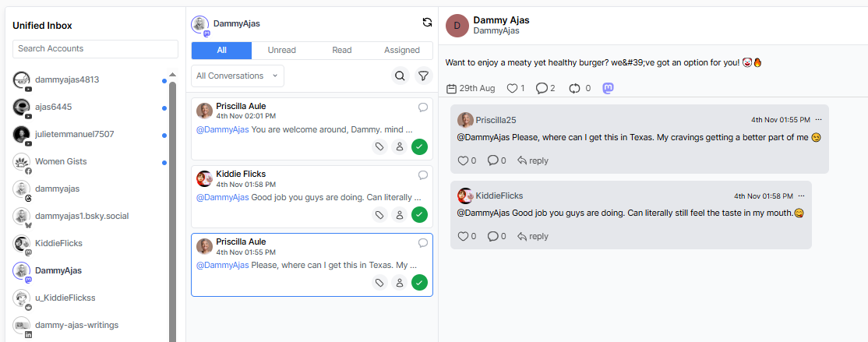This screenshot has height=342, width=868.
Task: Select the dammyajas4813 YouTube account
Action: [66, 79]
